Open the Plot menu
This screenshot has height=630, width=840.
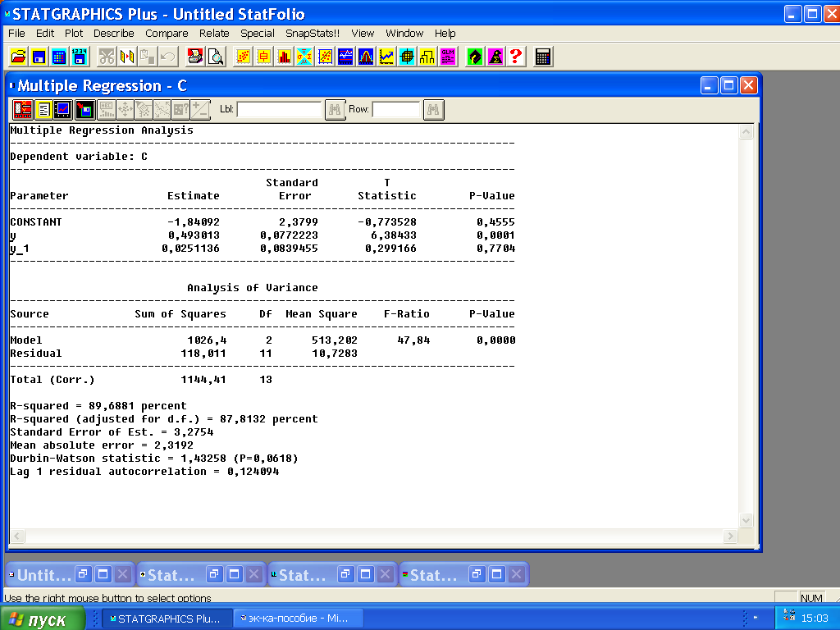74,33
